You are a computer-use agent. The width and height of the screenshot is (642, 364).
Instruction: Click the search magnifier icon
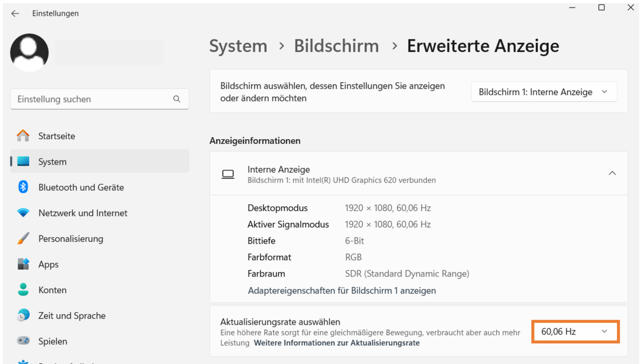point(177,99)
